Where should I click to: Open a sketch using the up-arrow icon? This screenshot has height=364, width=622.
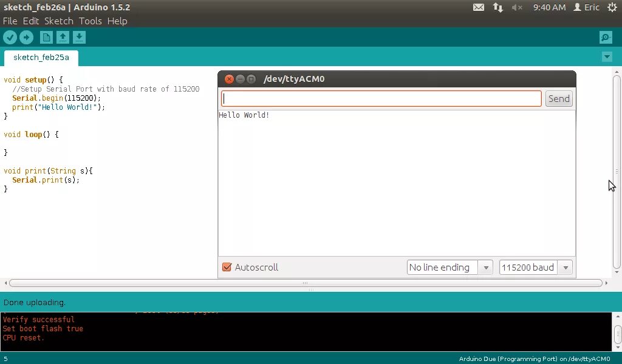[63, 38]
